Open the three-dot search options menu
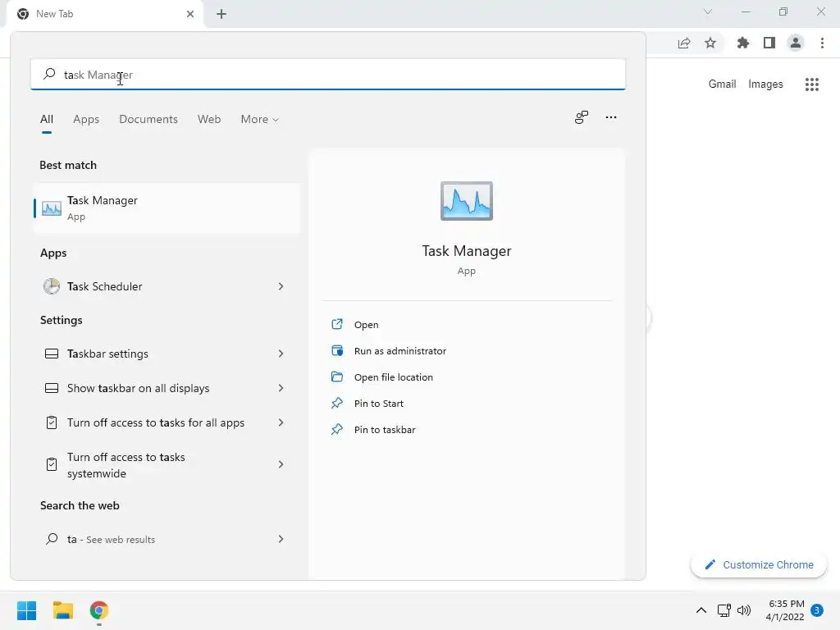The image size is (840, 630). click(610, 117)
